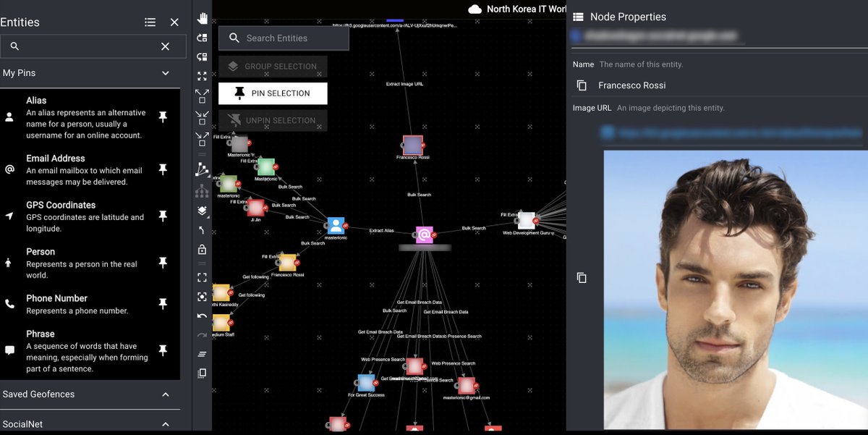The width and height of the screenshot is (868, 435).
Task: Select the For Great Success node
Action: pyautogui.click(x=366, y=383)
